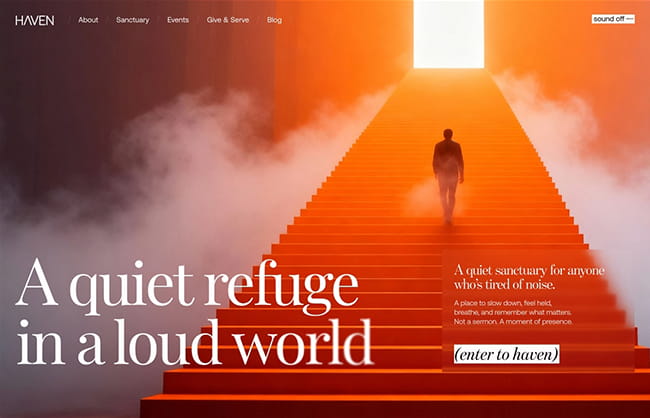This screenshot has width=650, height=418.
Task: Click the man walking up the stairs
Action: (448, 176)
